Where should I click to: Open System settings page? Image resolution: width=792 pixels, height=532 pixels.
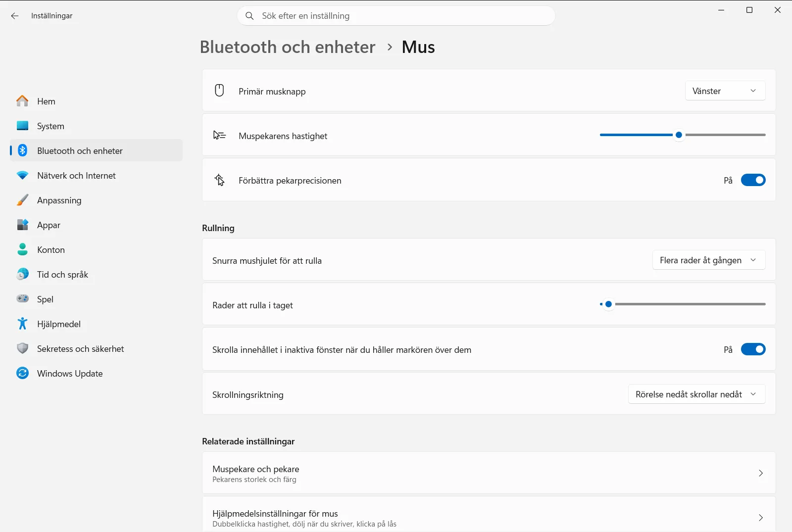96,126
